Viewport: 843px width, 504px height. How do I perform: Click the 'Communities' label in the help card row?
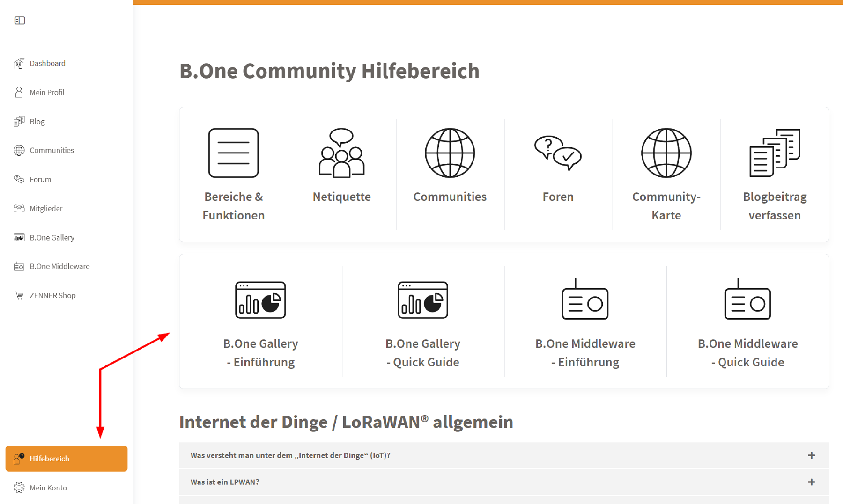(x=450, y=197)
